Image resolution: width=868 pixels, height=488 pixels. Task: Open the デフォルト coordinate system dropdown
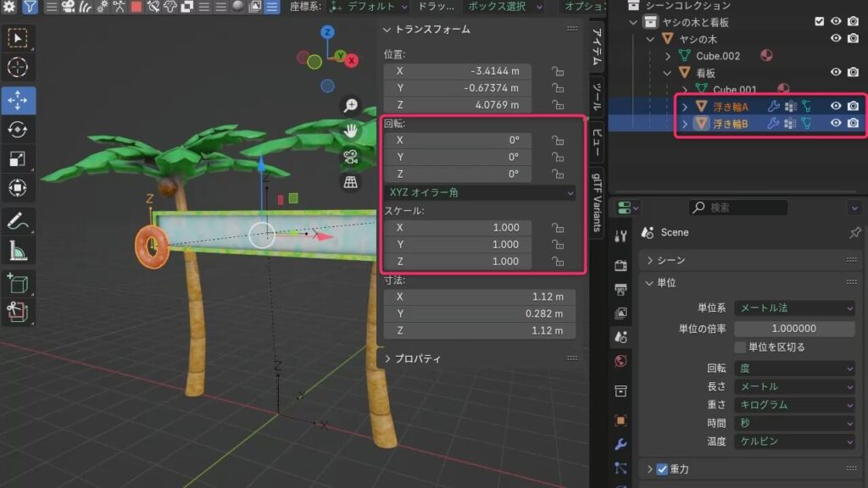[369, 7]
